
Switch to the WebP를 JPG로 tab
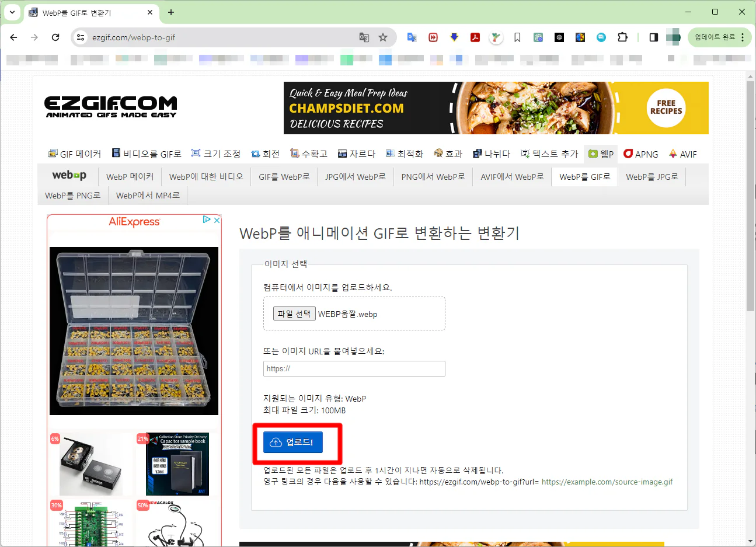point(652,177)
